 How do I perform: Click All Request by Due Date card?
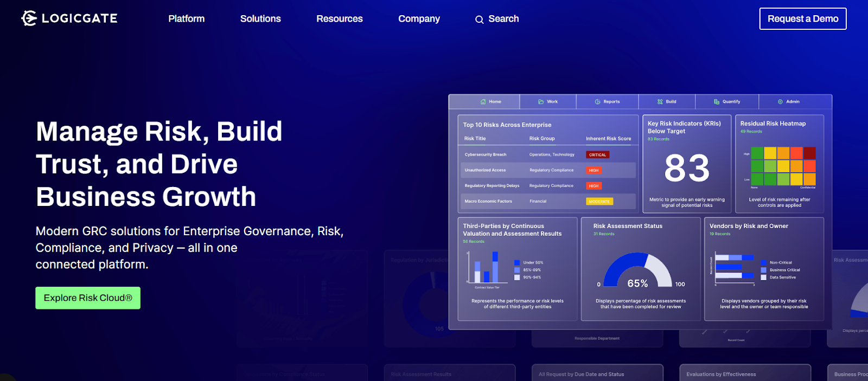click(597, 373)
